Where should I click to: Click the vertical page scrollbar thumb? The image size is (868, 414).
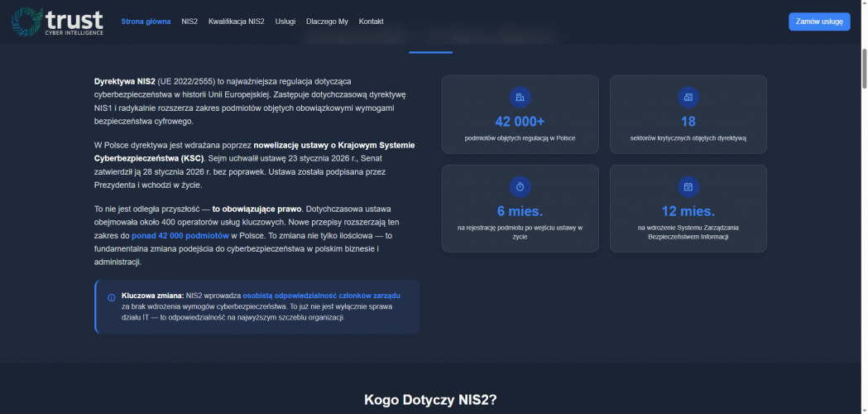(x=864, y=68)
